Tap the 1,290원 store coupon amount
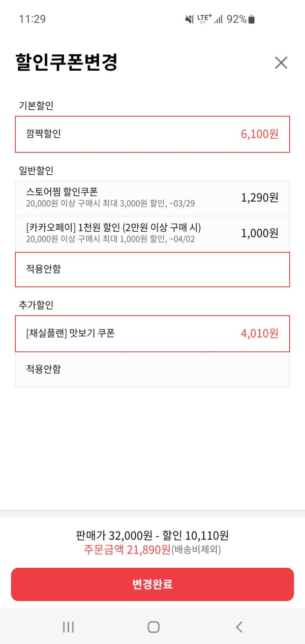Screen dimensions: 305x644 click(x=259, y=198)
